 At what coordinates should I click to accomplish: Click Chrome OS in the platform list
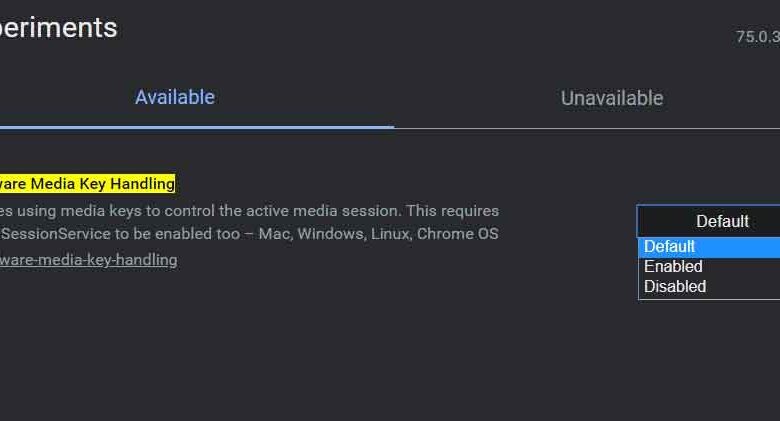[x=458, y=234]
